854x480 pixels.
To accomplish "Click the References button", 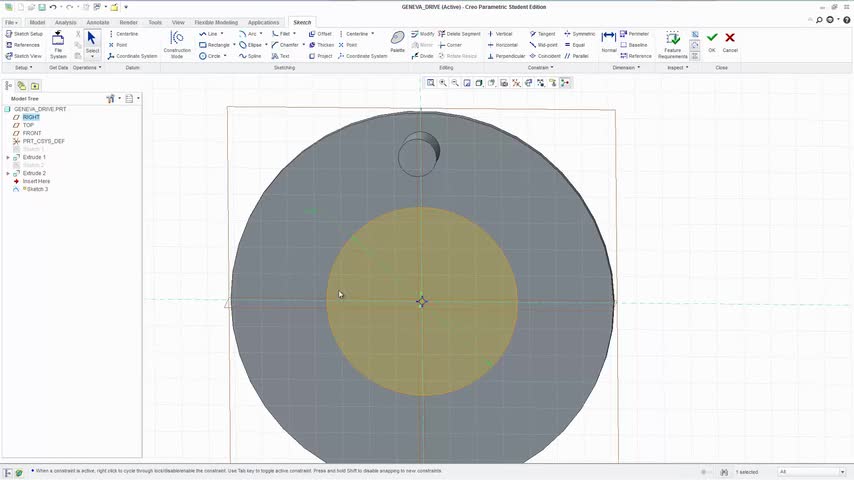I will (x=23, y=45).
